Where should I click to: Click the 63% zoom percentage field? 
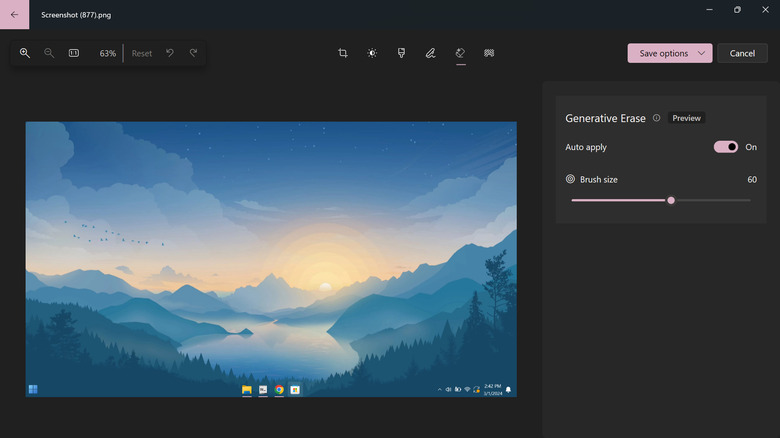tap(107, 53)
